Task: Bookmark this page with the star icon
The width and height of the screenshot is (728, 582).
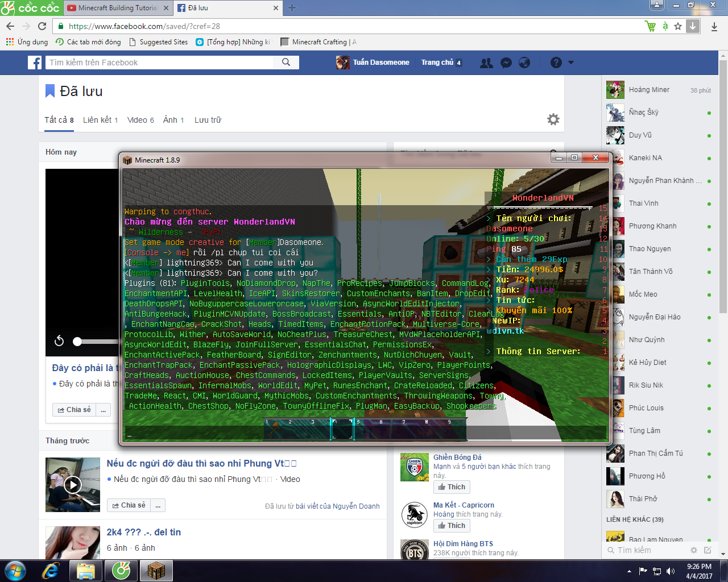Action: pos(678,26)
